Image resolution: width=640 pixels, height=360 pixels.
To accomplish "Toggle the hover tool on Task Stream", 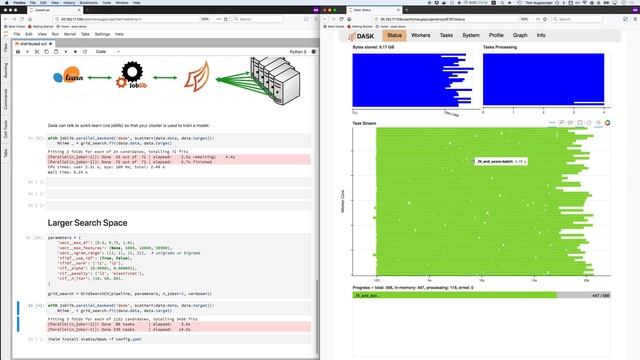I will tap(598, 123).
